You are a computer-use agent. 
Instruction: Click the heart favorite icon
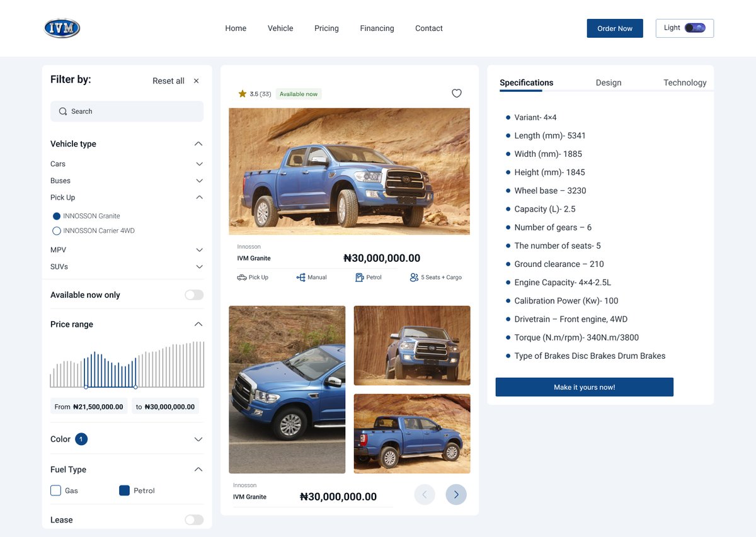[x=457, y=93]
